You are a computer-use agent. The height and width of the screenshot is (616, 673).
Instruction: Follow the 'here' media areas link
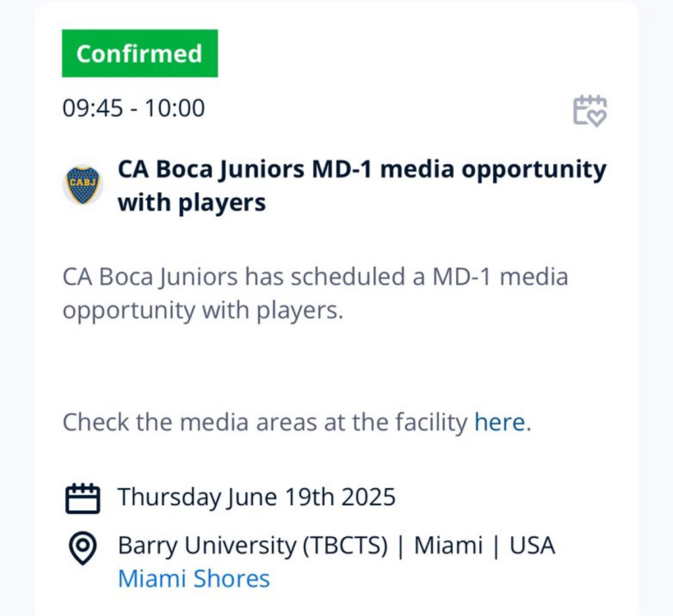point(499,422)
